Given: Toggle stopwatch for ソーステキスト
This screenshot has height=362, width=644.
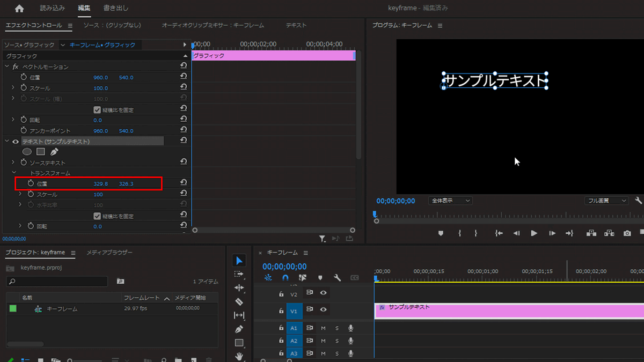Looking at the screenshot, I should [24, 162].
